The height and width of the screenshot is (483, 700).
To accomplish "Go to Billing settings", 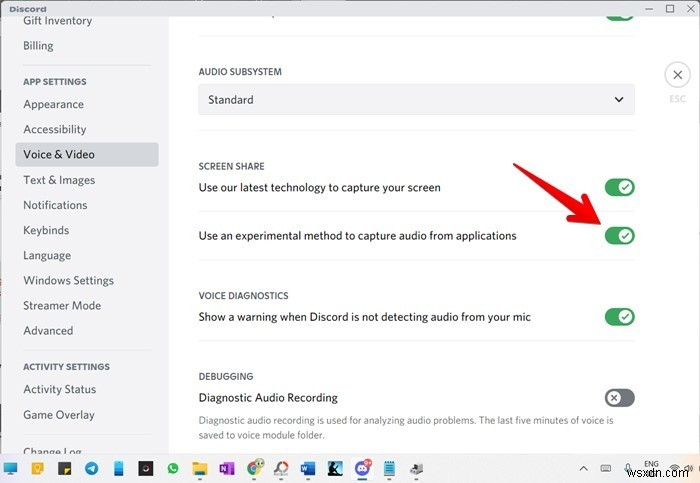I will pyautogui.click(x=38, y=46).
